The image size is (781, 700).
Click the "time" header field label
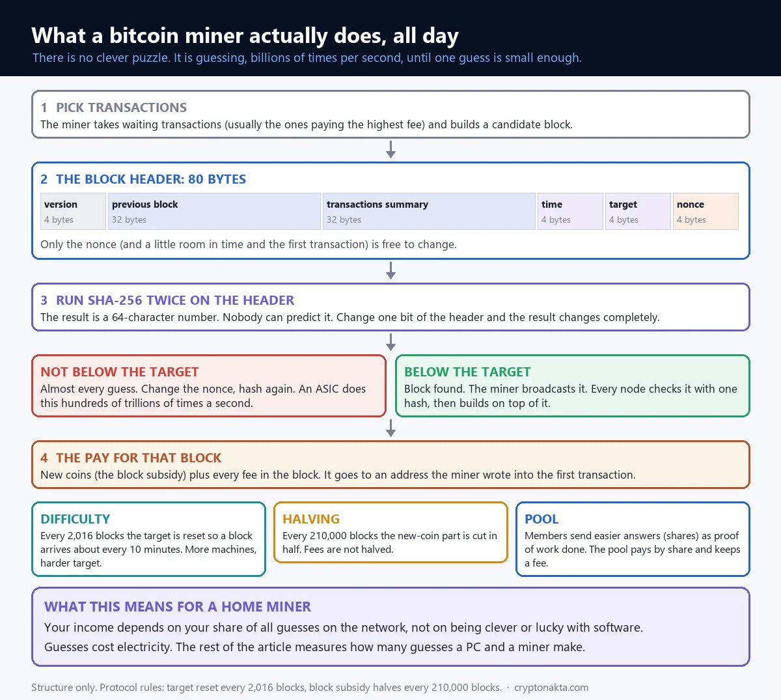[x=552, y=204]
